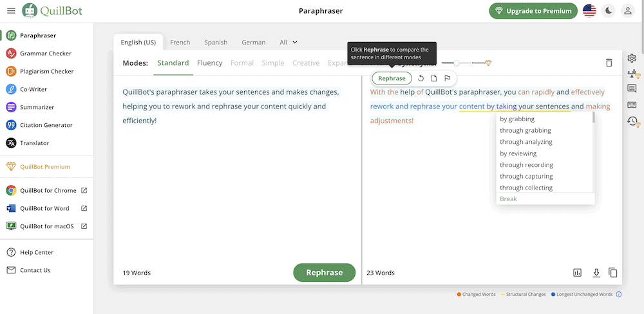Open QuillBot for macOS link
644x314 pixels.
(47, 226)
